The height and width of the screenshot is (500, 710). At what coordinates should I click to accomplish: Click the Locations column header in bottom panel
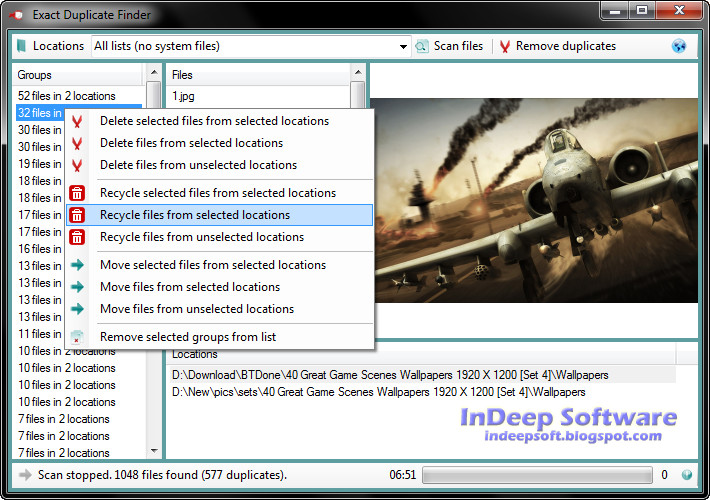(x=421, y=354)
